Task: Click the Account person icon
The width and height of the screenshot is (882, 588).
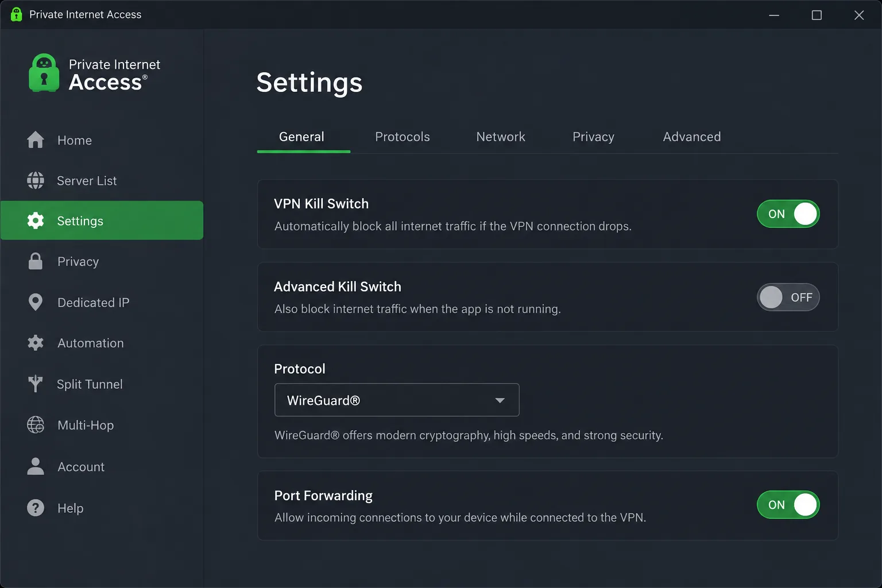Action: [36, 466]
